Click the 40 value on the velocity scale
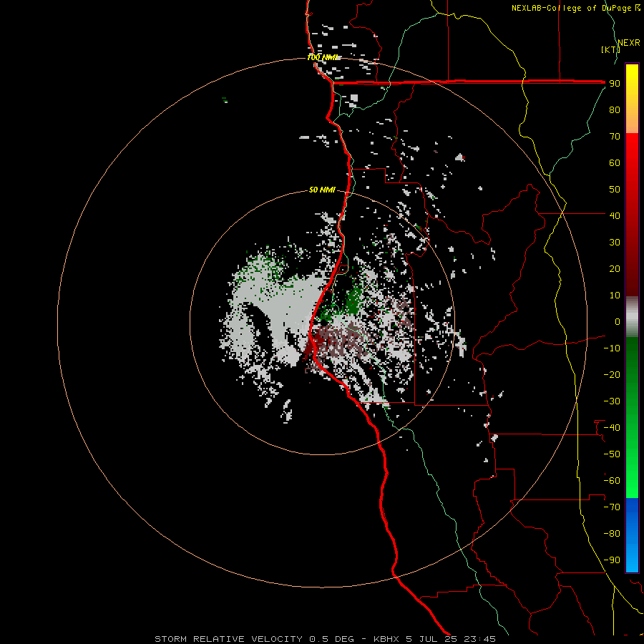 (615, 215)
